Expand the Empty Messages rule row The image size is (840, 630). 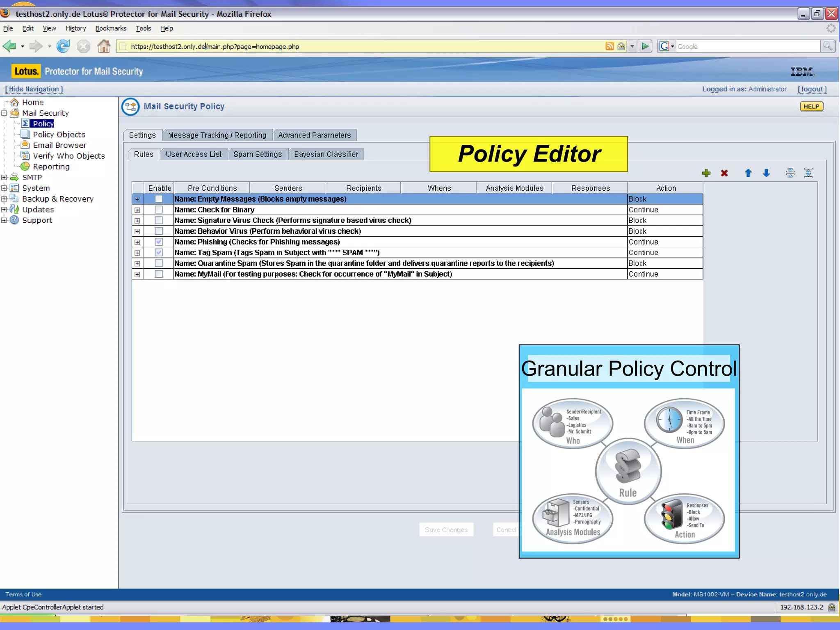tap(137, 199)
